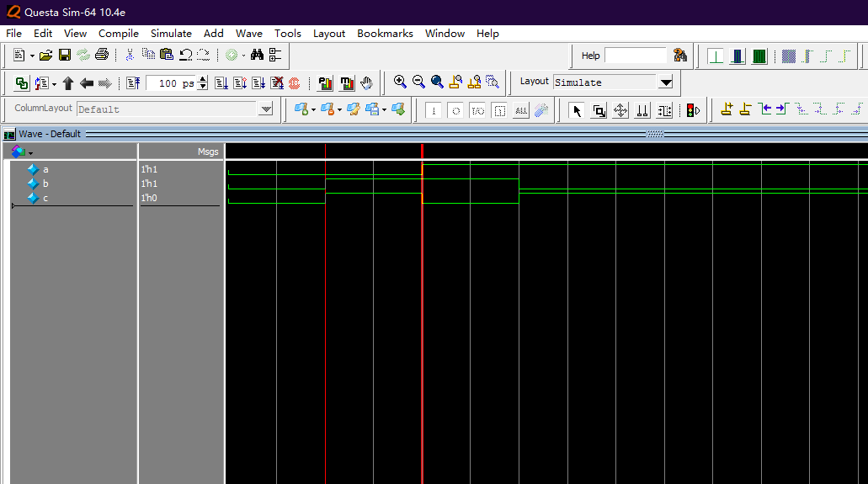Image resolution: width=868 pixels, height=484 pixels.
Task: Click the red Stop icon
Action: pos(295,83)
